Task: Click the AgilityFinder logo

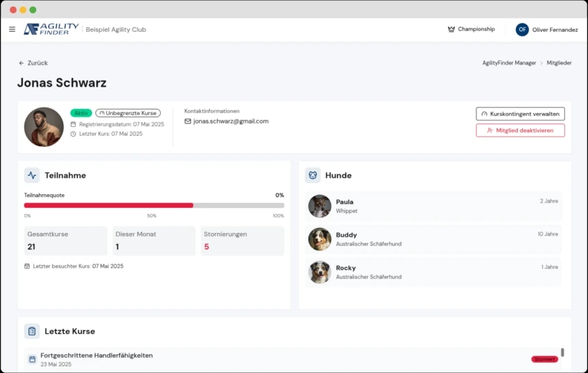Action: (51, 29)
